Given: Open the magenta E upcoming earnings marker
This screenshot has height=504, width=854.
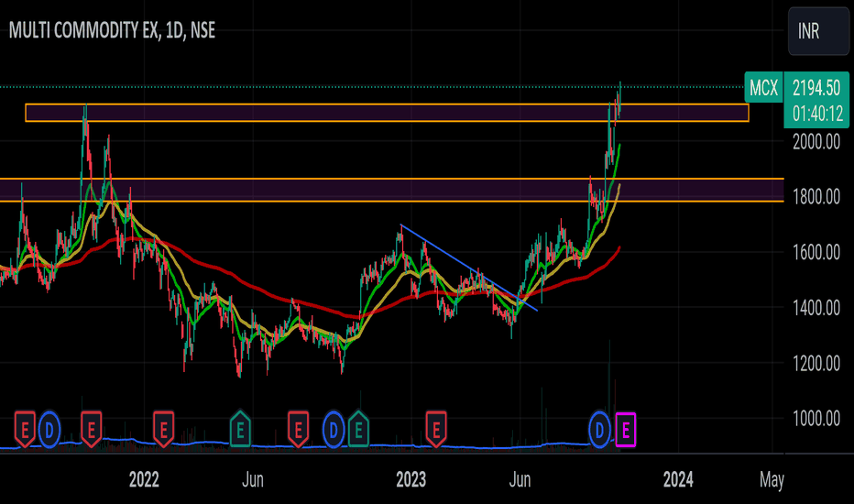Looking at the screenshot, I should [x=625, y=431].
